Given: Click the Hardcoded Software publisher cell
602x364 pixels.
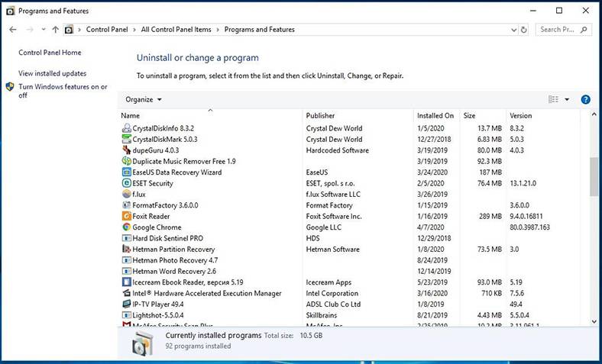Looking at the screenshot, I should pos(338,150).
